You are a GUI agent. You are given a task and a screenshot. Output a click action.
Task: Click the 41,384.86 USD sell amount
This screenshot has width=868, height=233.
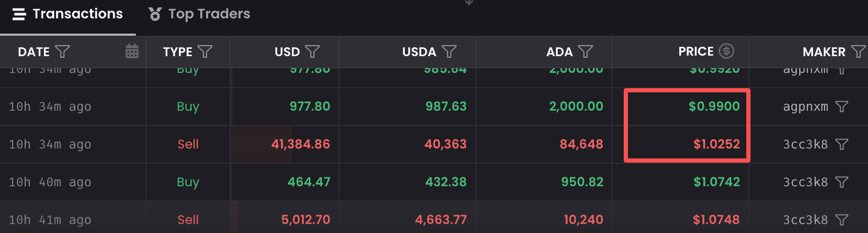point(300,144)
